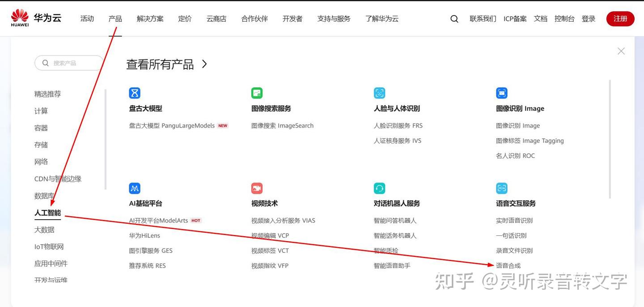Open the 云商店 navigation menu

216,19
